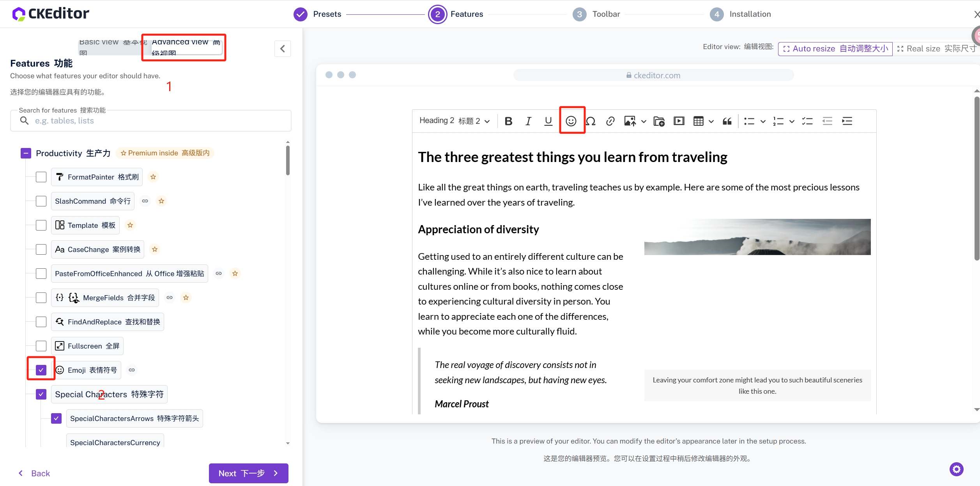Viewport: 980px width, 486px height.
Task: Toggle Italic in editor toolbar
Action: coord(528,121)
